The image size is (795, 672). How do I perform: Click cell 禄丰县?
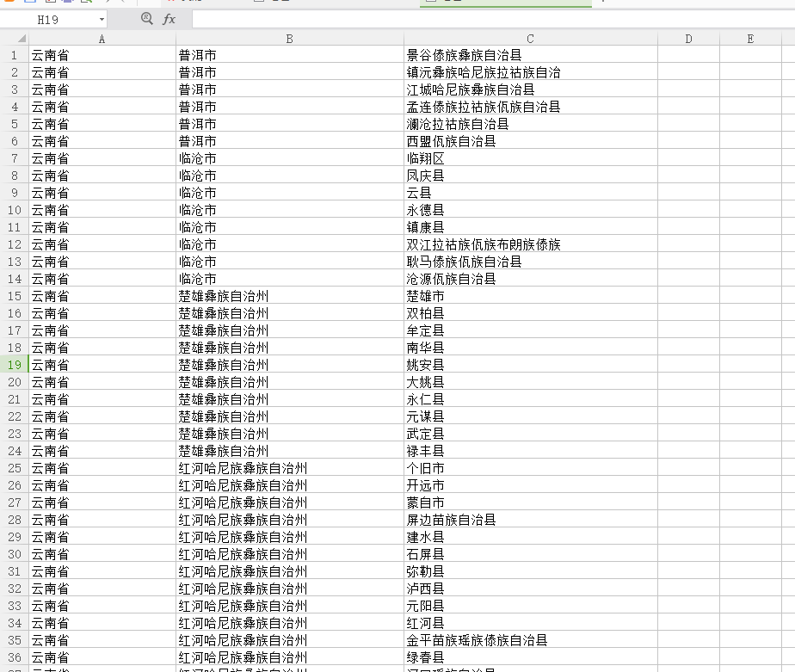pos(530,450)
